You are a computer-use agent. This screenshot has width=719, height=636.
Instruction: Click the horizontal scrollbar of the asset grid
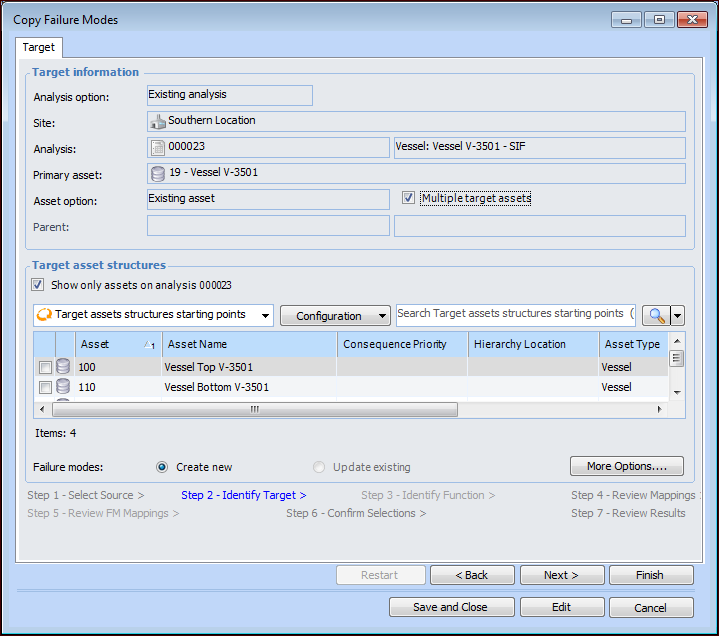[x=254, y=410]
